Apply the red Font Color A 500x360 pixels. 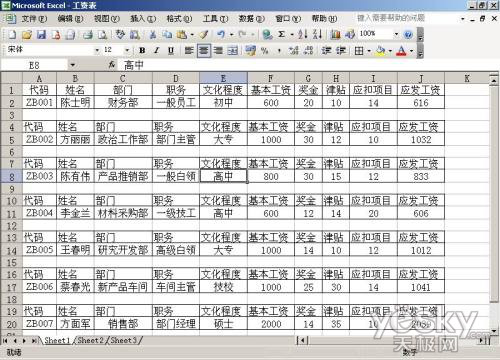[x=402, y=51]
